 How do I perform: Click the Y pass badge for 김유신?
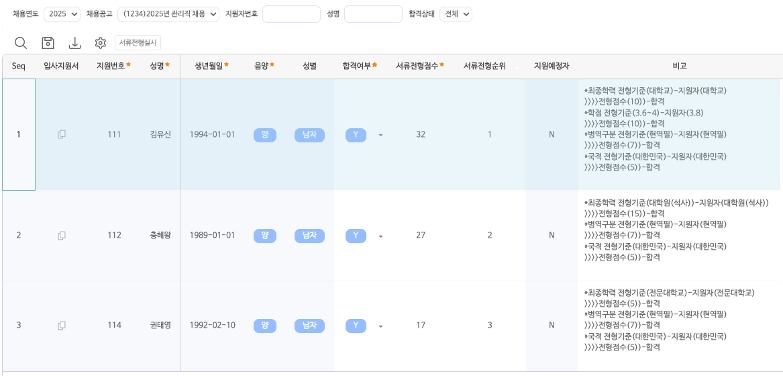point(356,135)
